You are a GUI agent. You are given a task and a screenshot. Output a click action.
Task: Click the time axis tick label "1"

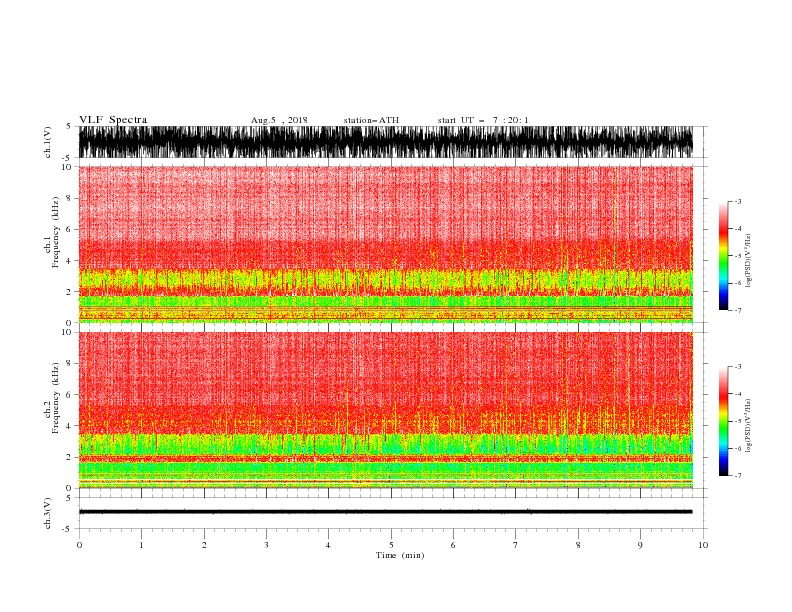pos(141,545)
